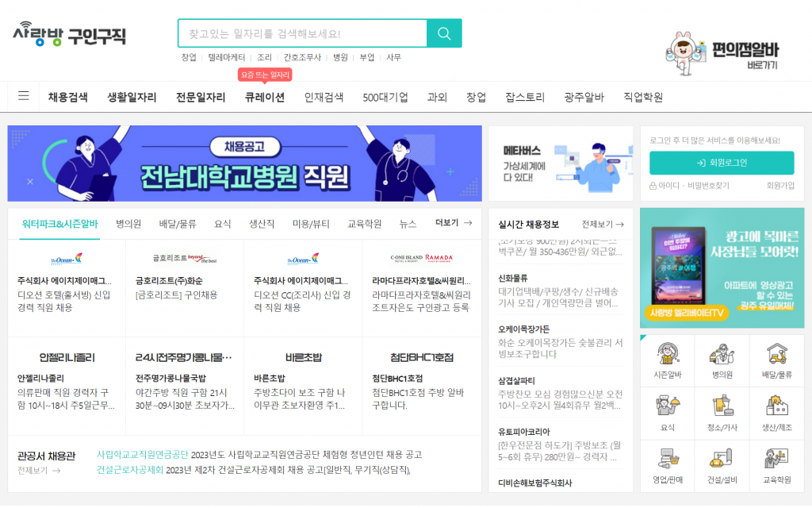Open the 인재검색 menu

click(324, 97)
